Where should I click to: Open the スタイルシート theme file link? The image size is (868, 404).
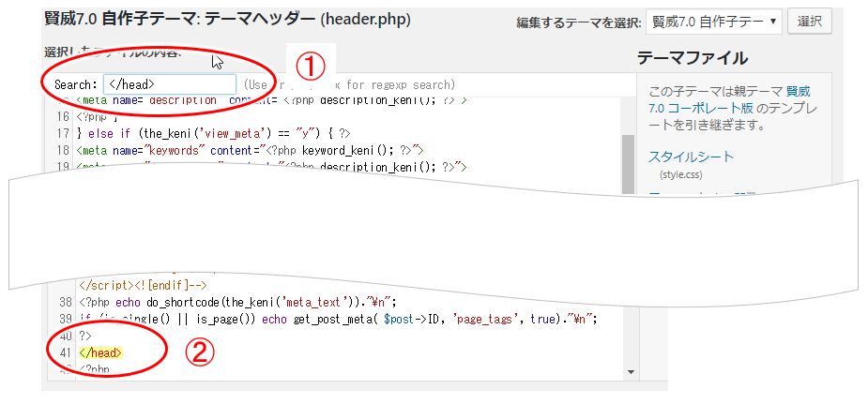691,157
